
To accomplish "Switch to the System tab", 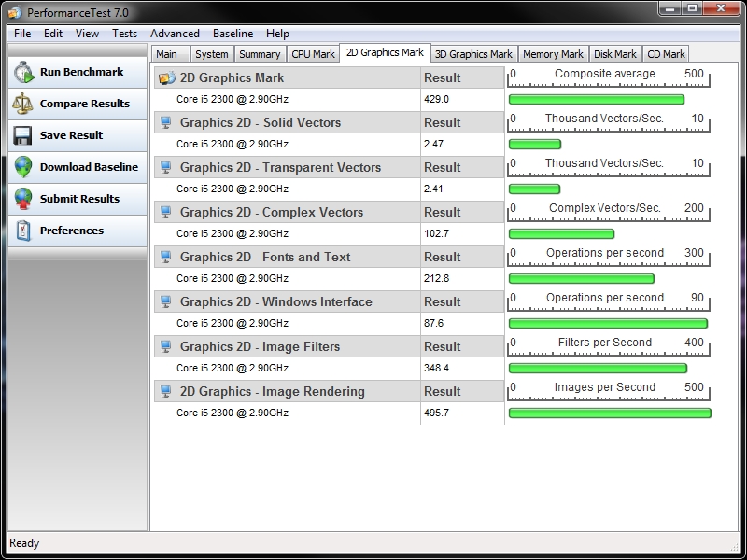I will click(212, 54).
